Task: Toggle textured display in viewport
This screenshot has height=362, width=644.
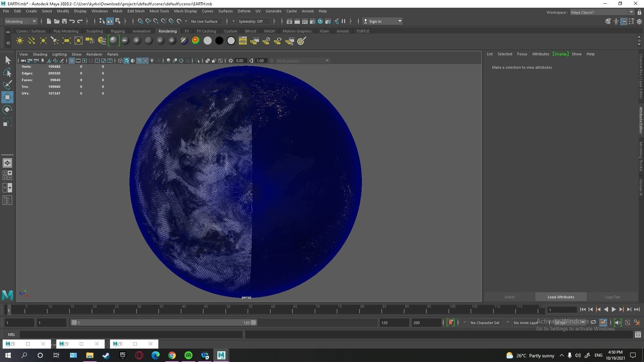Action: pyautogui.click(x=146, y=61)
